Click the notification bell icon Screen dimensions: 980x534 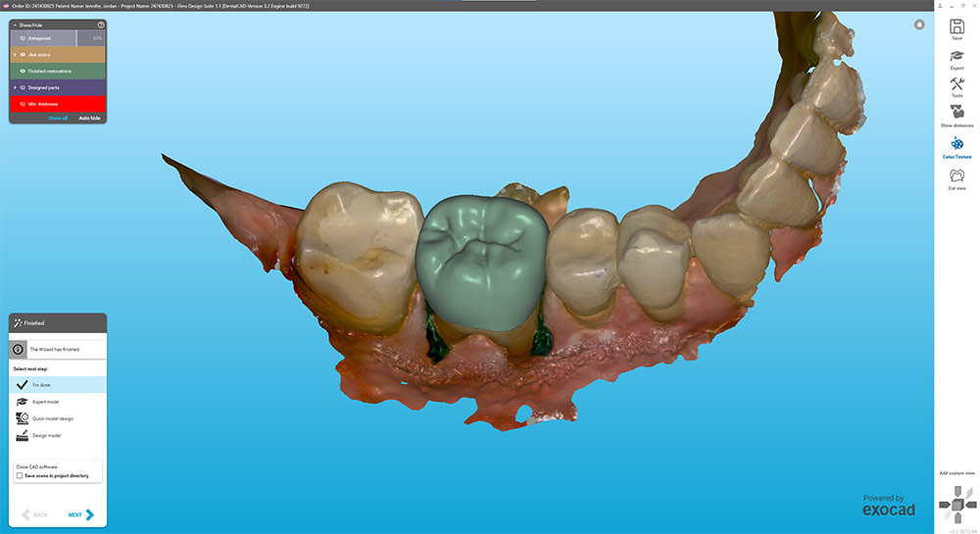coord(919,24)
